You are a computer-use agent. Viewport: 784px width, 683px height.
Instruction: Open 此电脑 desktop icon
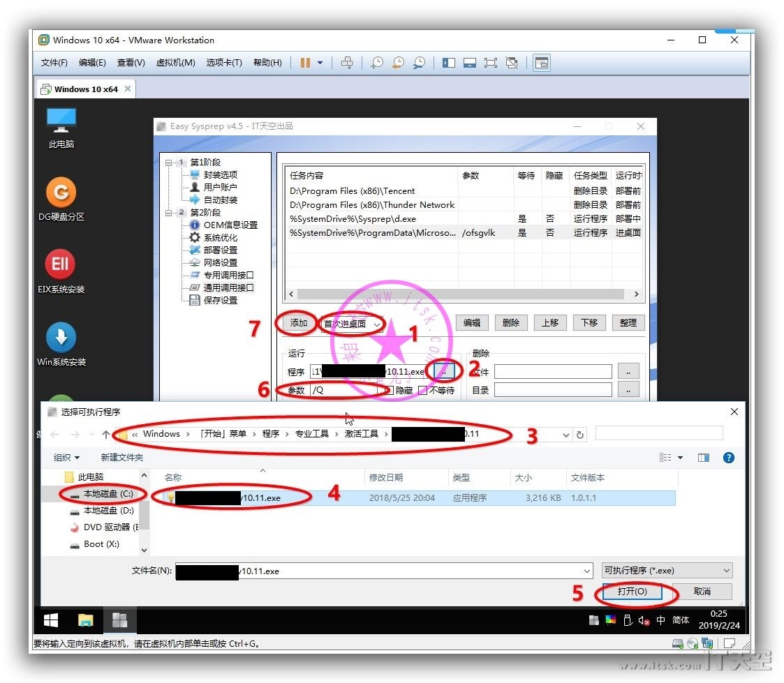[x=61, y=128]
